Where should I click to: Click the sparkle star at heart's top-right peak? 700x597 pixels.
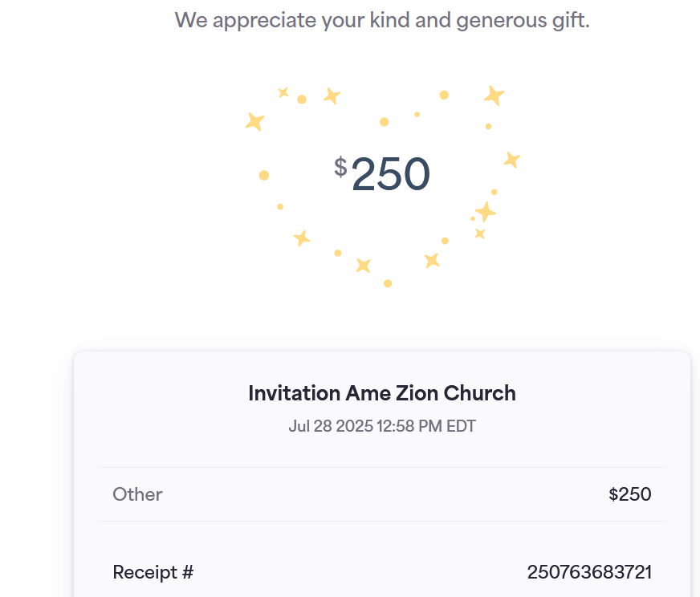point(494,95)
